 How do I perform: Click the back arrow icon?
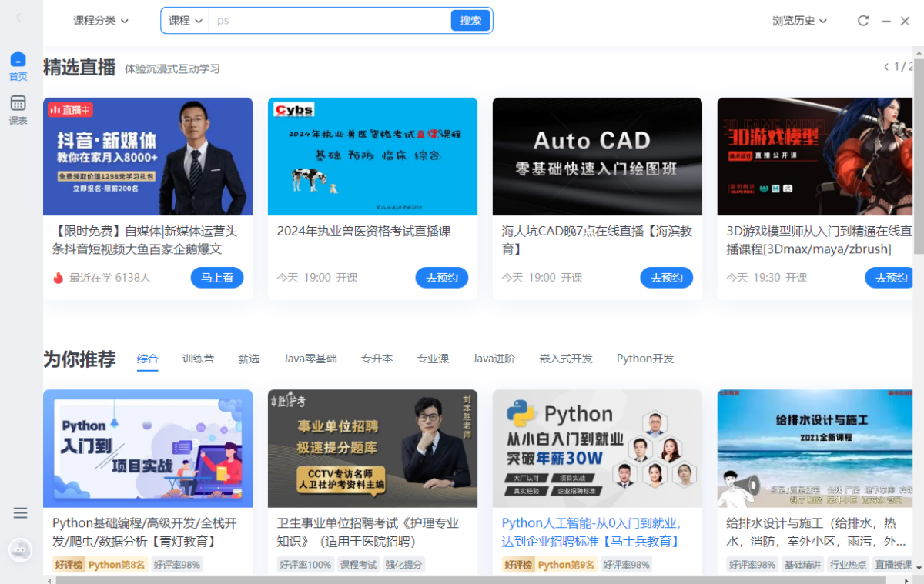coord(19,18)
